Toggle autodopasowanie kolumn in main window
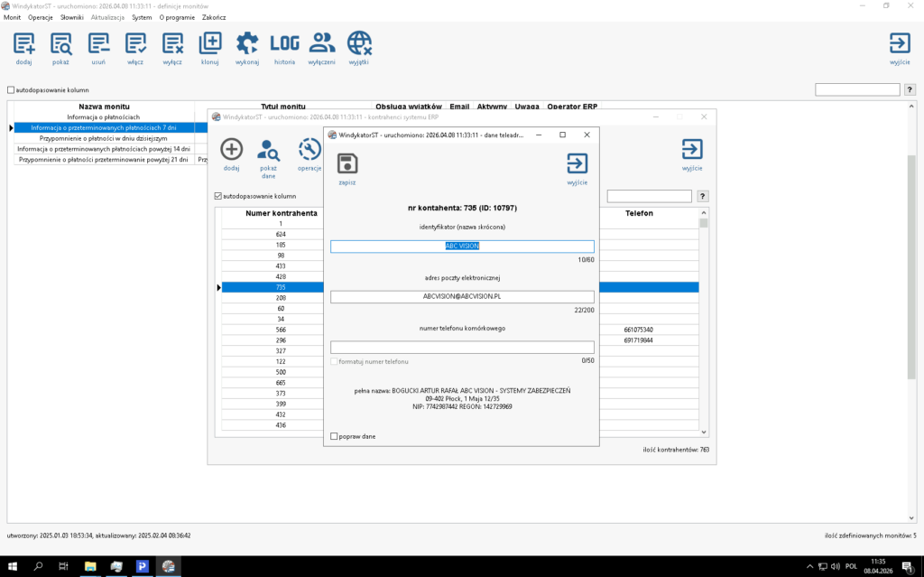 [x=11, y=90]
